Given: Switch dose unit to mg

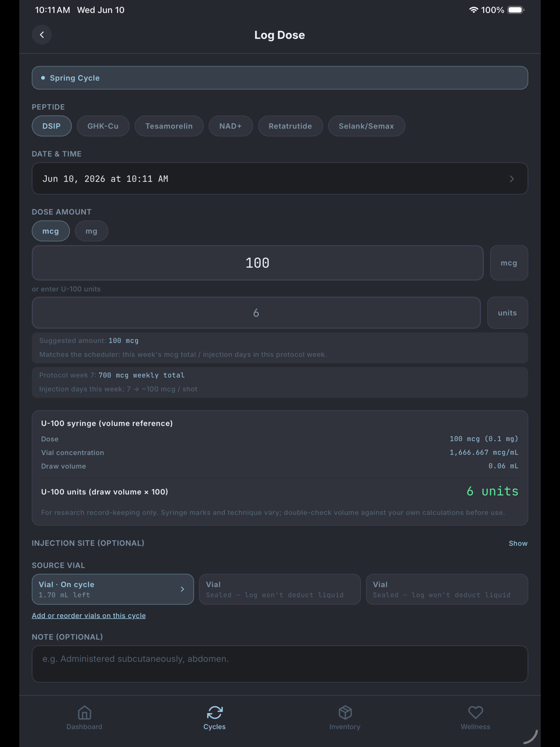Looking at the screenshot, I should click(91, 231).
